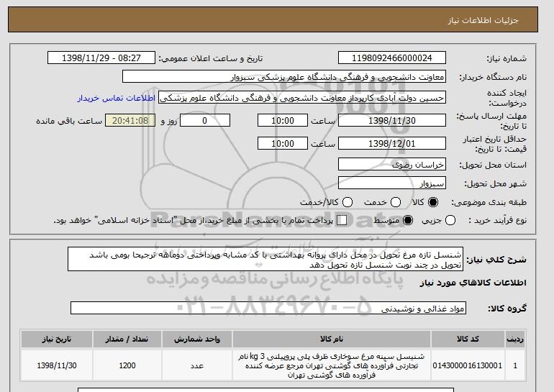
Task: Select the کالا/خدمت radio button
Action: 348,202
